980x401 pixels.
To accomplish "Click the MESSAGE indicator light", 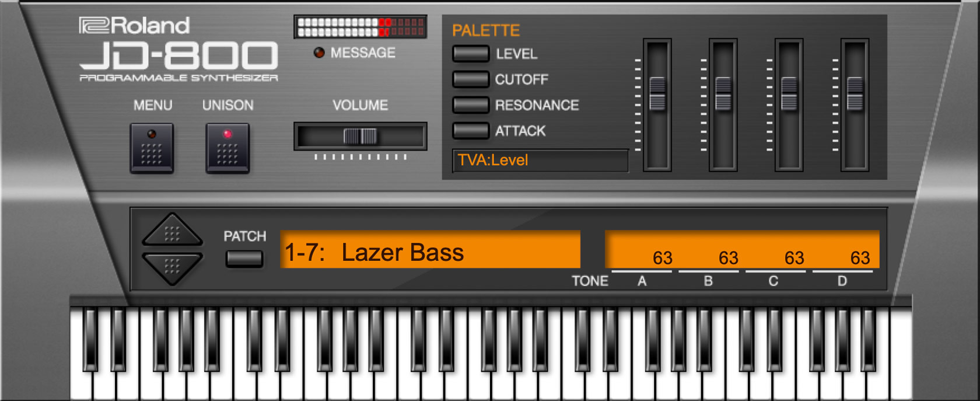I will tap(319, 53).
